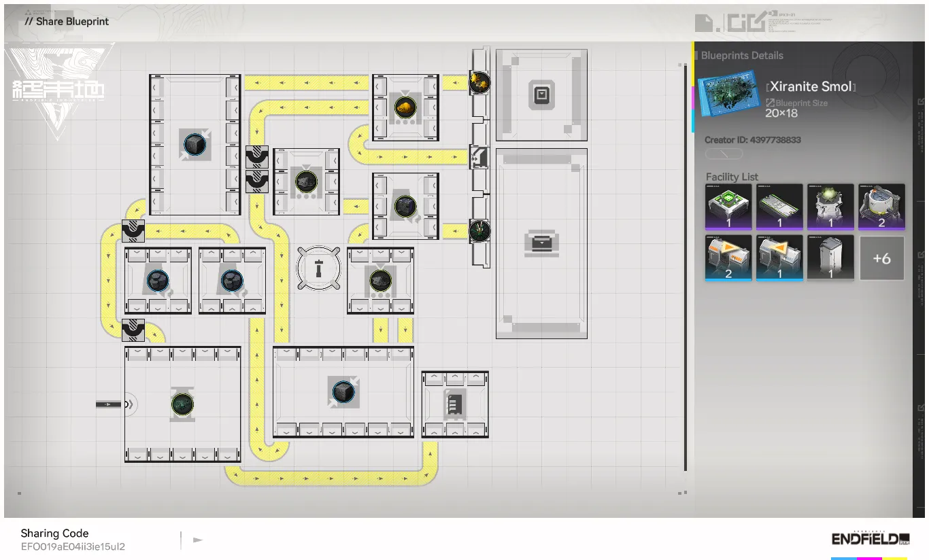Select the green crystal item in bottom-left machine
This screenshot has height=560, width=929.
pyautogui.click(x=182, y=404)
